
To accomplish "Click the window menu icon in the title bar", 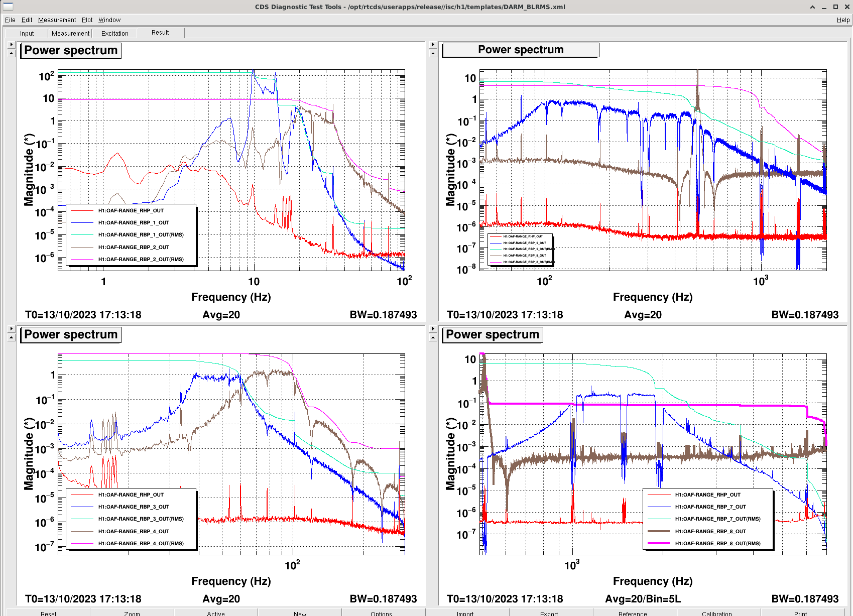I will [x=8, y=7].
